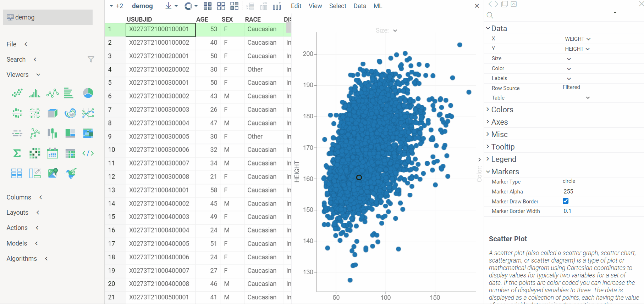Viewport: 644px width, 304px height.
Task: Click the magnifier search icon in the properties panel
Action: pos(490,15)
